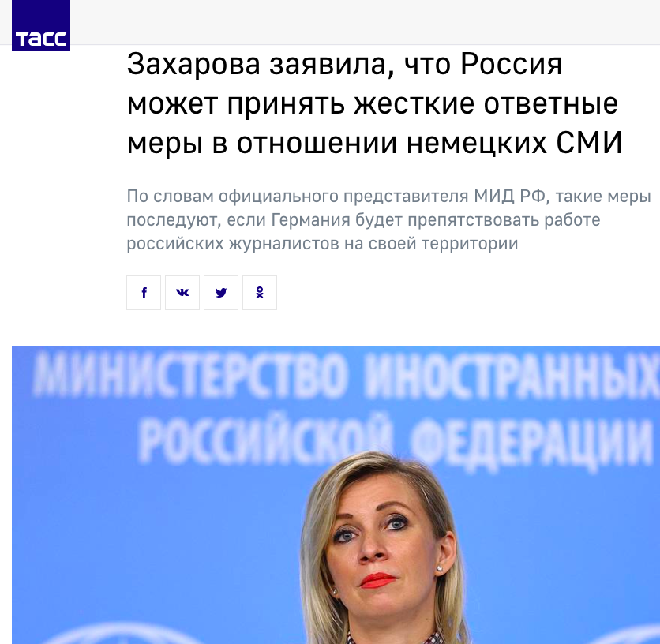Share the article on Twitter

[x=221, y=293]
